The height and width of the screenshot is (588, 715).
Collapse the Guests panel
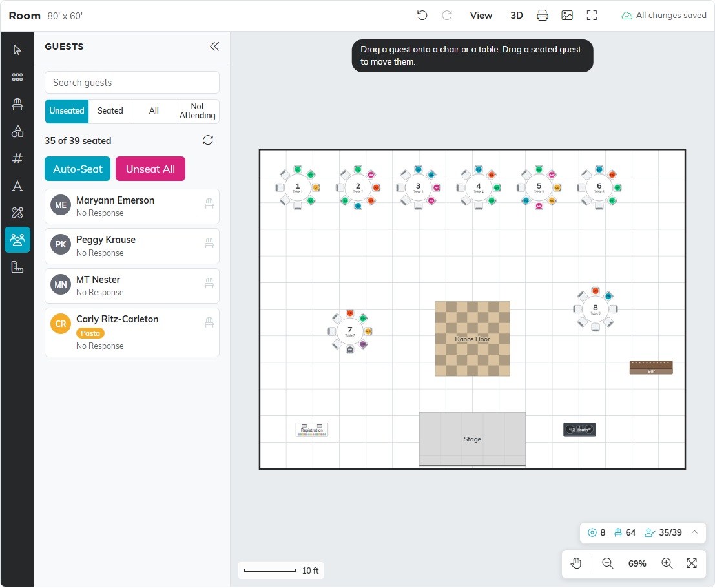click(214, 47)
